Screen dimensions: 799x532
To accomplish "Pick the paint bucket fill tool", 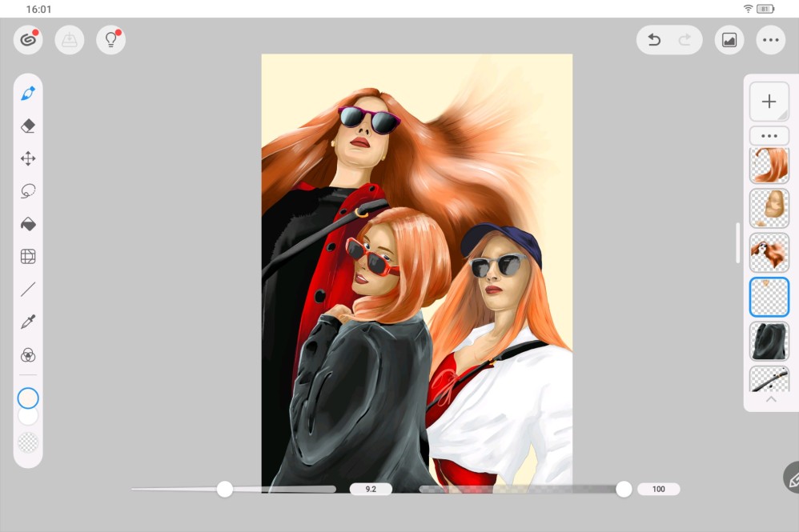I will [28, 224].
